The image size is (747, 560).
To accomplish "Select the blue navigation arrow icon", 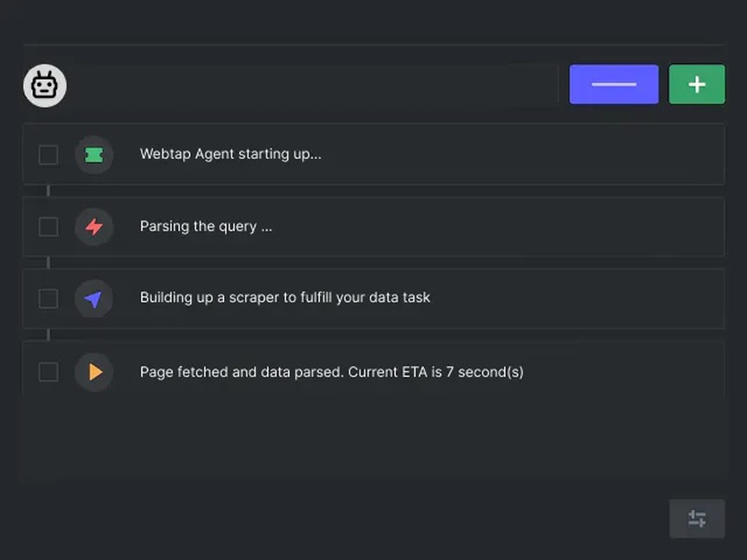I will [94, 299].
